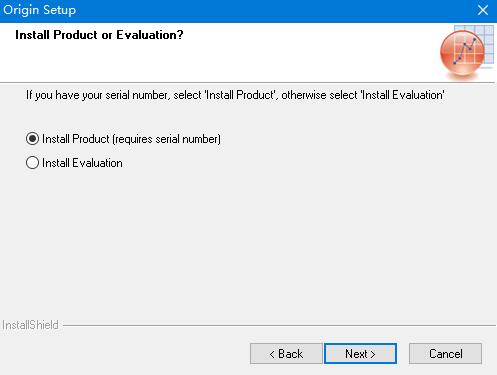Screen dimensions: 497x375
Task: Click the 'Origin Setup' title bar text
Action: coord(39,10)
